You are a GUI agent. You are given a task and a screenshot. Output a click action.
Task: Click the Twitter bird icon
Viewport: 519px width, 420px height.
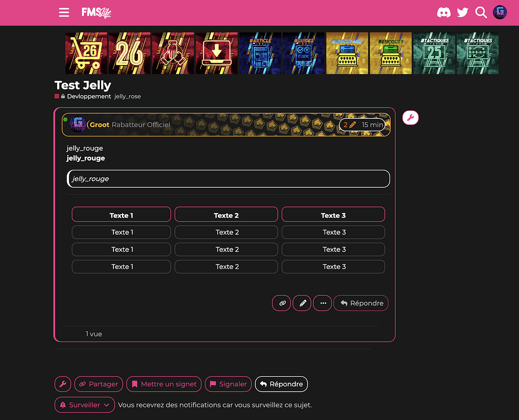point(463,13)
